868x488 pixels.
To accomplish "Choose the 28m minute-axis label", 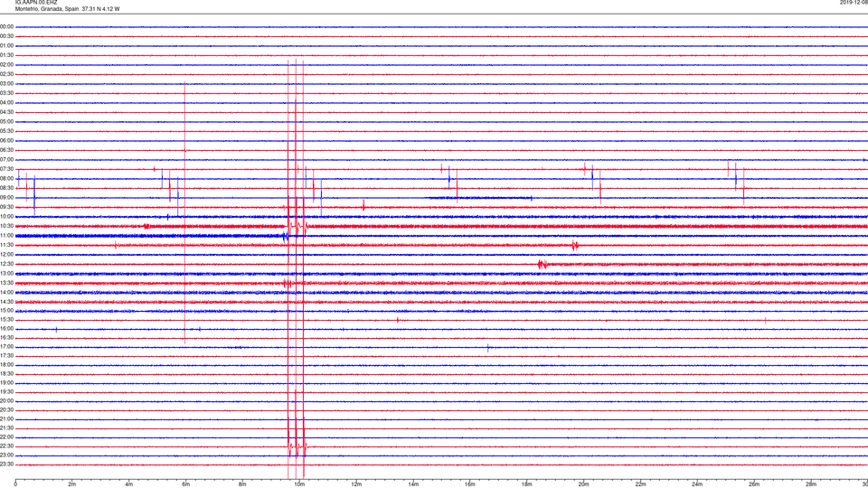I will [811, 484].
